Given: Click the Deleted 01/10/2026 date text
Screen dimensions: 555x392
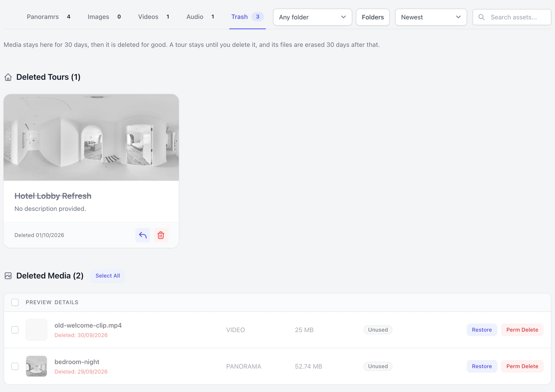Looking at the screenshot, I should point(39,235).
